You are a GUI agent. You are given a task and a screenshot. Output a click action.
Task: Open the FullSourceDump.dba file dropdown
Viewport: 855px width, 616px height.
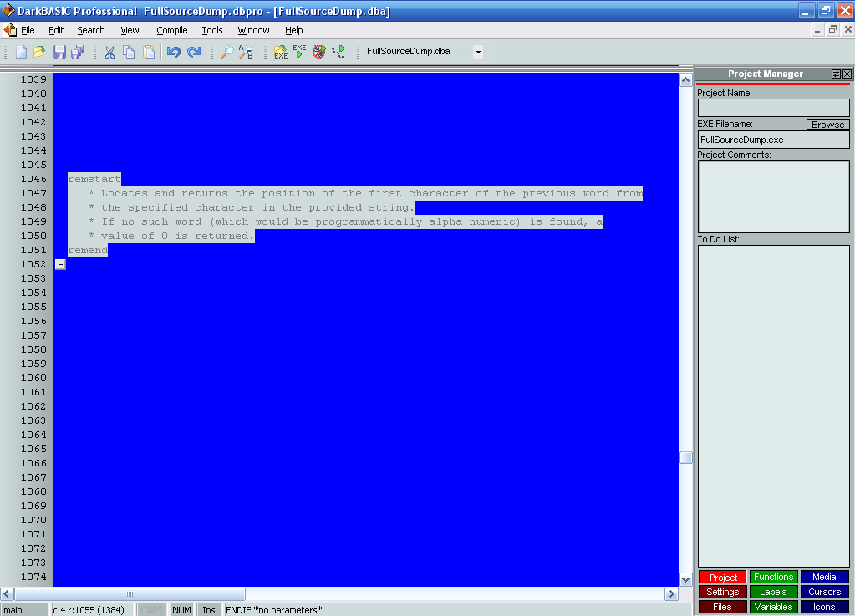click(x=478, y=52)
